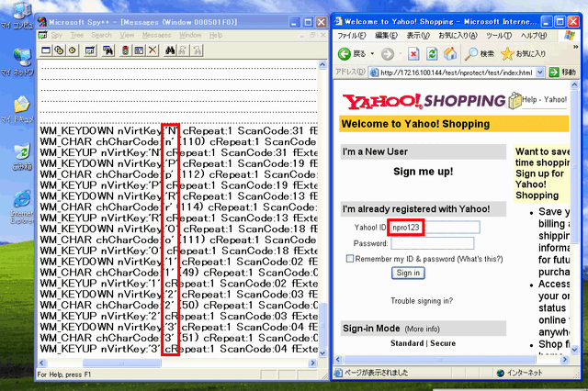The width and height of the screenshot is (588, 391).
Task: Click the Spy++ vertical scrollbar up arrow
Action: [322, 64]
